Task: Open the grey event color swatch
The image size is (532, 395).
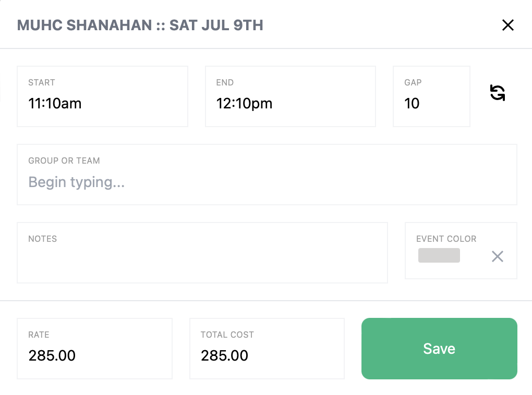Action: pyautogui.click(x=439, y=255)
